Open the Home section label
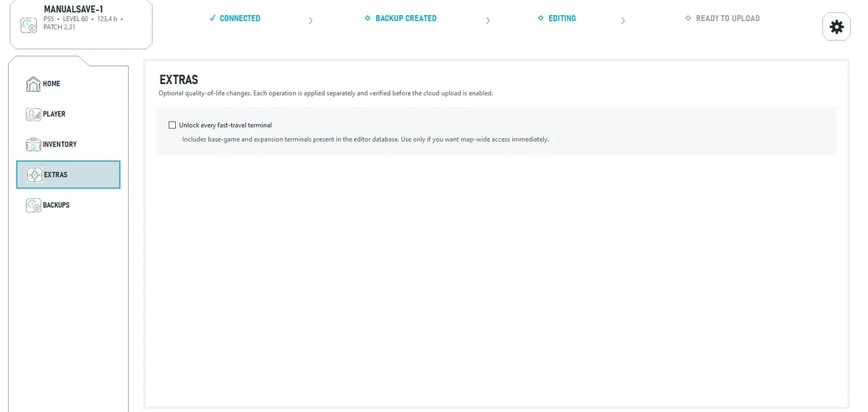Image resolution: width=868 pixels, height=412 pixels. pyautogui.click(x=51, y=84)
